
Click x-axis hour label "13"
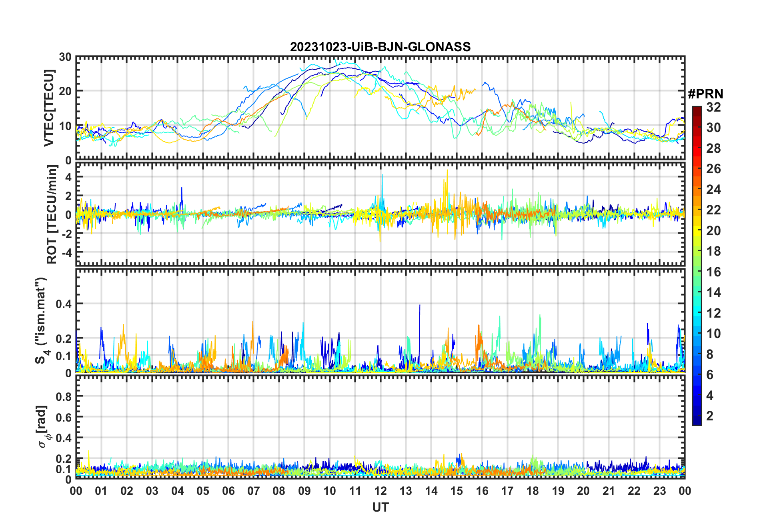406,490
